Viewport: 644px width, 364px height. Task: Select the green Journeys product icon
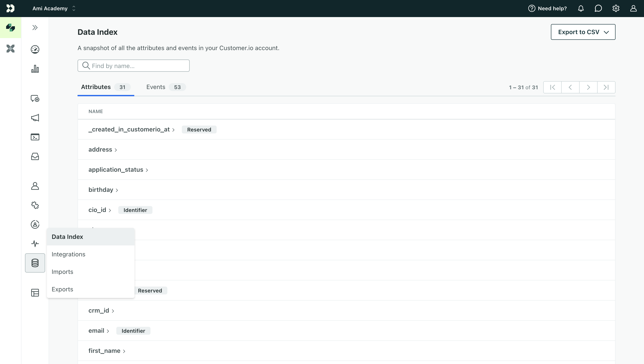point(11,28)
